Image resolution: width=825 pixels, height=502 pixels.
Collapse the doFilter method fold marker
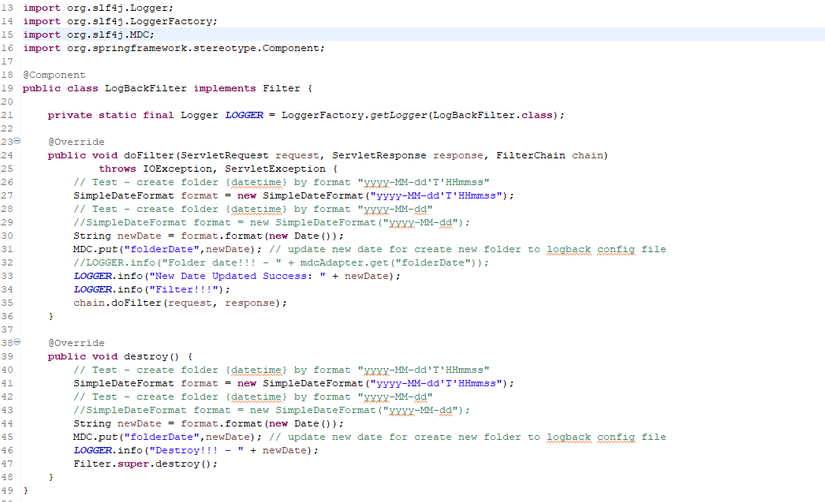(17, 141)
